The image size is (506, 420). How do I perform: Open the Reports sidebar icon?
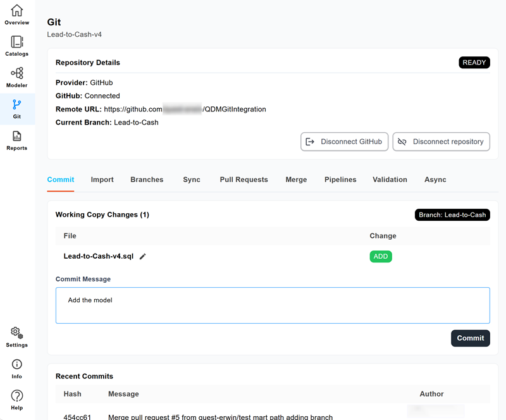coord(17,136)
